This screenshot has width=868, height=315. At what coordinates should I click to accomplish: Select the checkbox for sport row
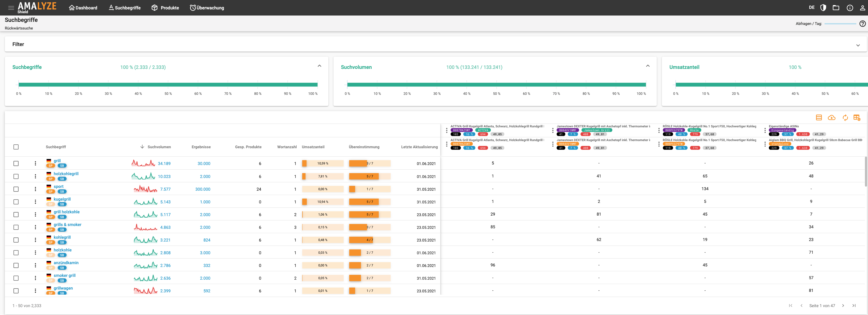(x=16, y=189)
